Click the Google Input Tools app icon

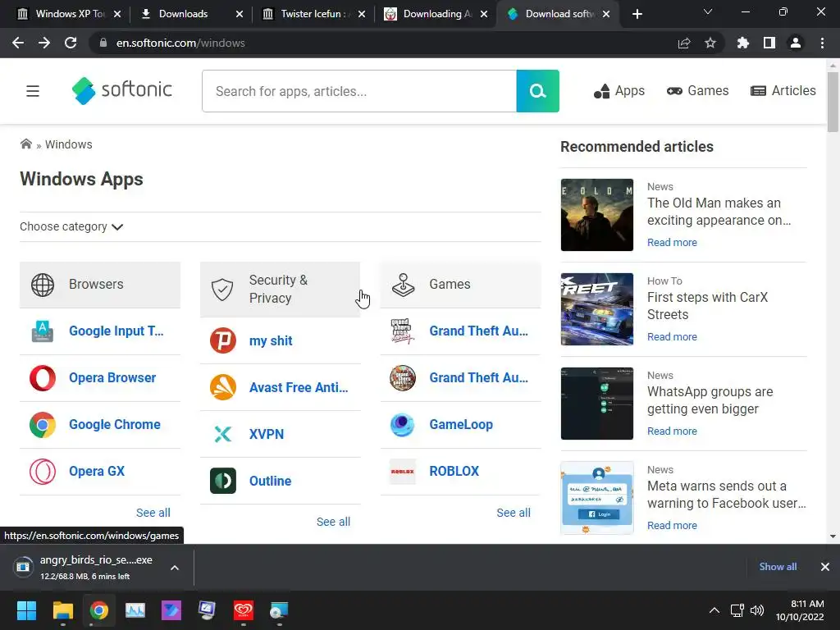(43, 331)
